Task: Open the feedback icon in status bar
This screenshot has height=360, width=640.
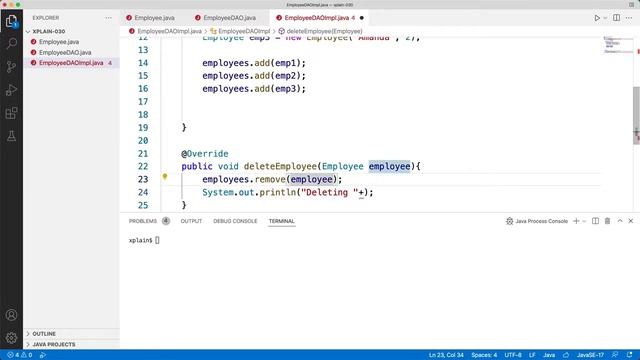Action: tap(615, 355)
